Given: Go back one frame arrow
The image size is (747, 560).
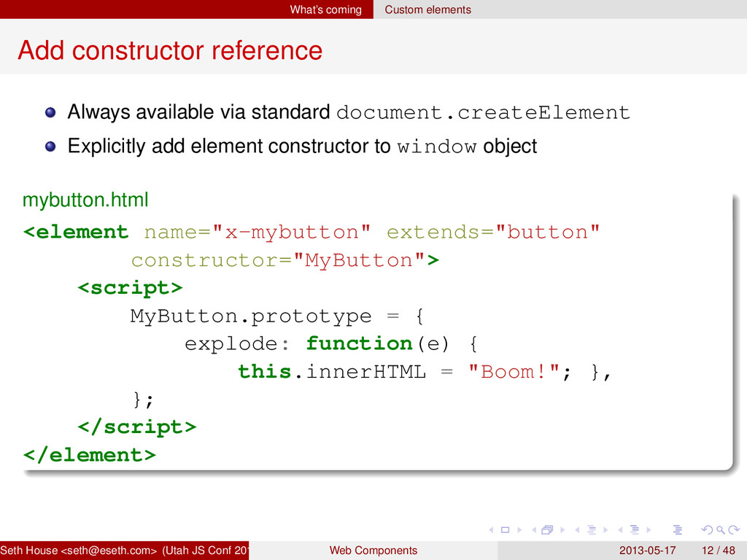Looking at the screenshot, I should 534,530.
